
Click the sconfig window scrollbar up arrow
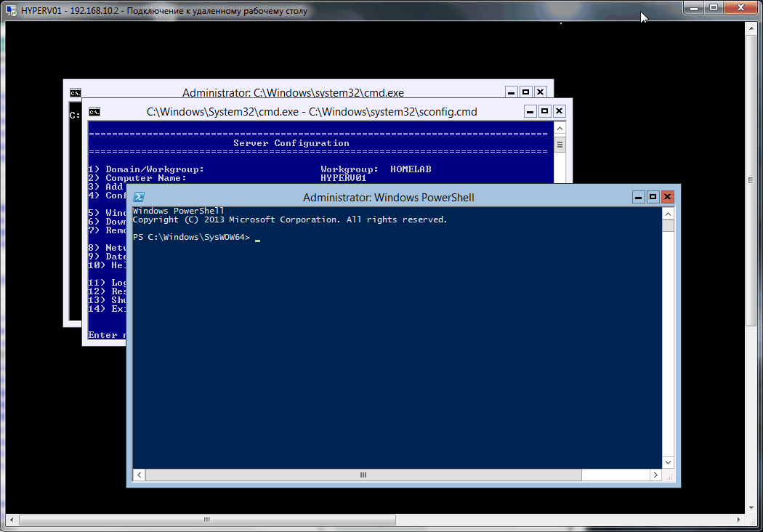click(x=560, y=128)
